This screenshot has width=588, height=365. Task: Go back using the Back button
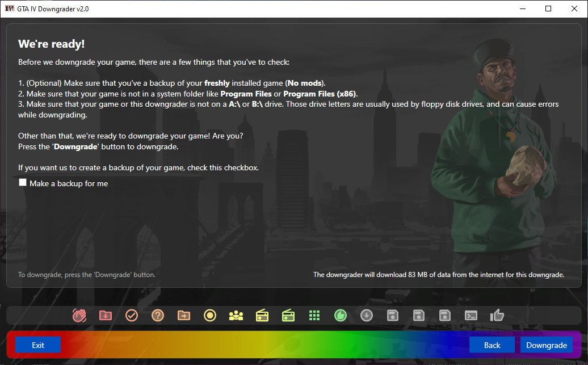[492, 345]
